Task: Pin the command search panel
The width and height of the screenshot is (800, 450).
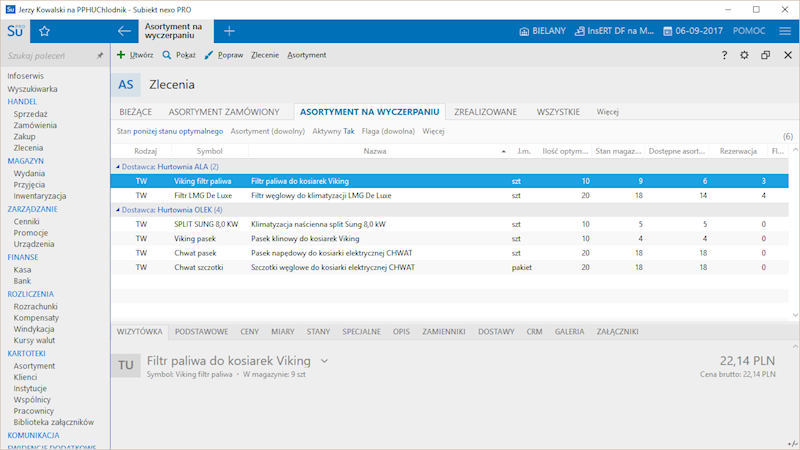Action: pos(100,56)
